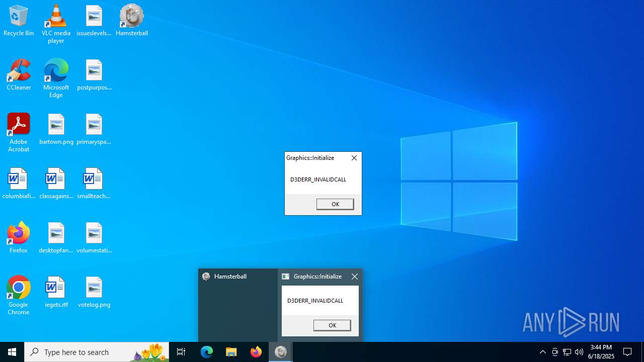Select the primaryspa image file
This screenshot has height=362, width=644.
[94, 130]
